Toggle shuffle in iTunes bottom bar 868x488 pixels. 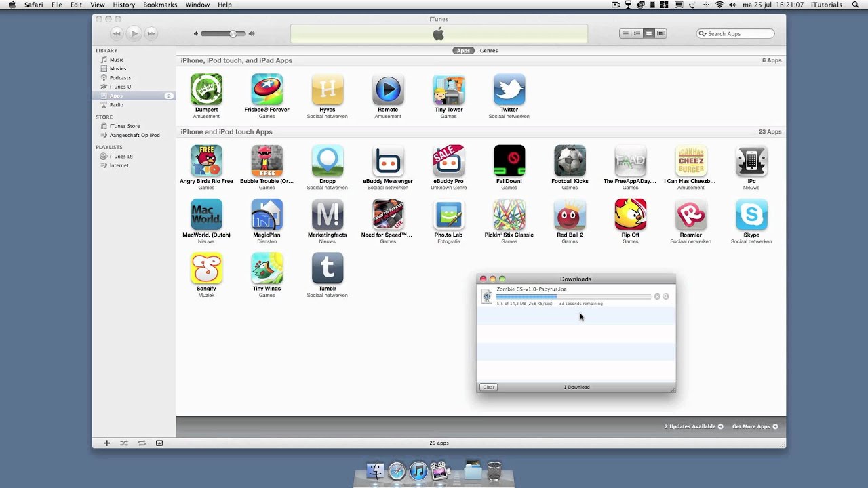124,443
